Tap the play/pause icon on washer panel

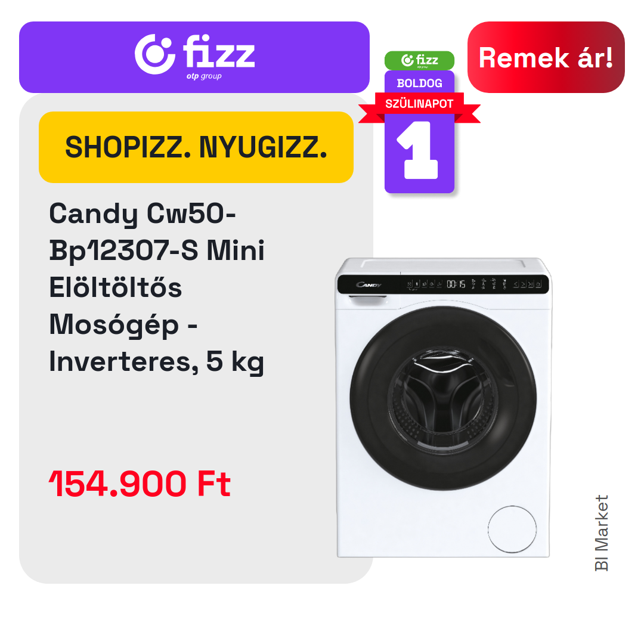click(x=531, y=284)
